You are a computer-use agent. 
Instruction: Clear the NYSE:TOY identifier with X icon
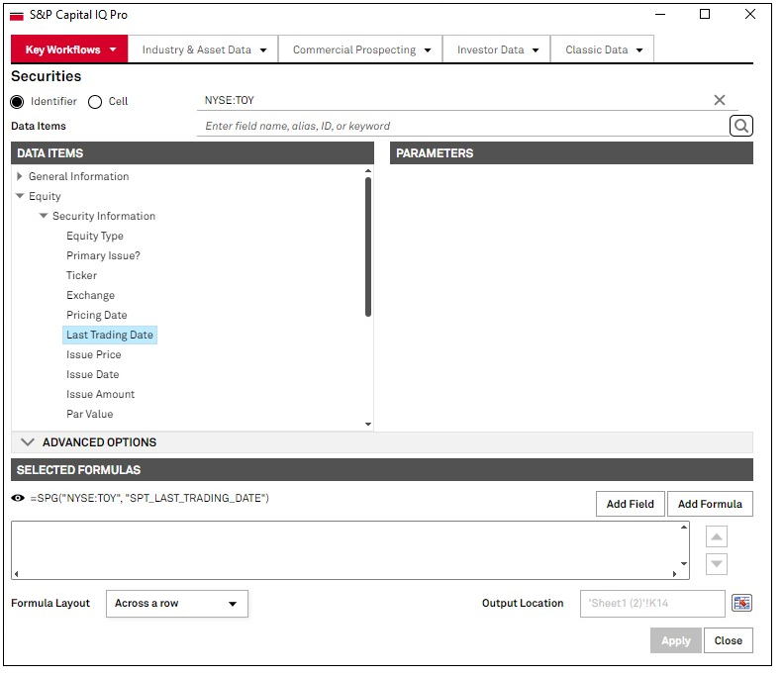tap(720, 100)
